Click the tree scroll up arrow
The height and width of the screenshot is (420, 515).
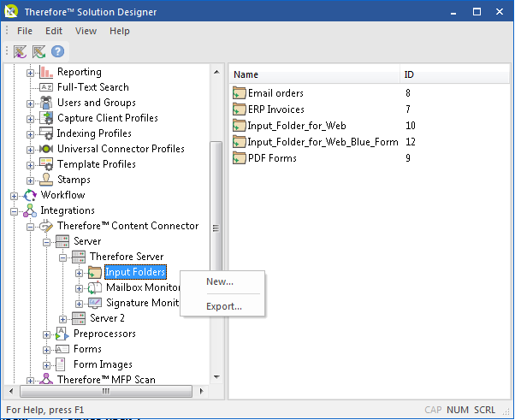[x=216, y=72]
